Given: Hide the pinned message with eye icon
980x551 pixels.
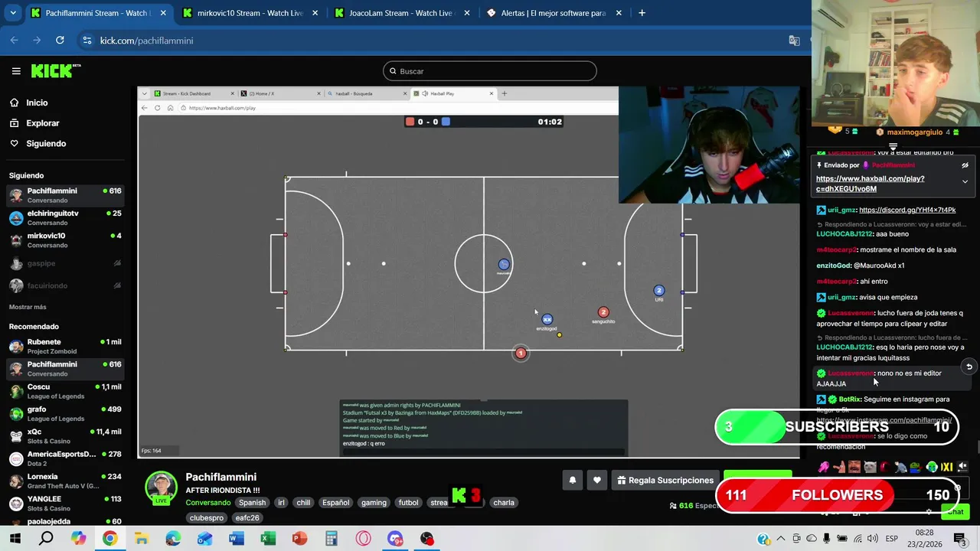Looking at the screenshot, I should 965,165.
